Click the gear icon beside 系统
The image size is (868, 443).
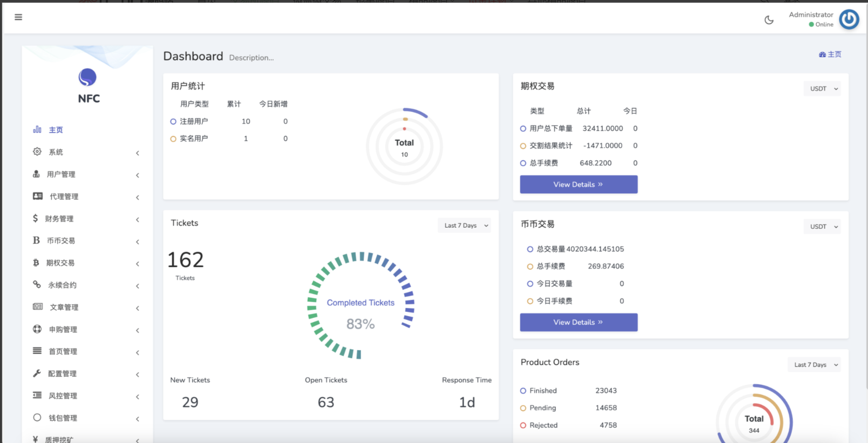tap(37, 152)
